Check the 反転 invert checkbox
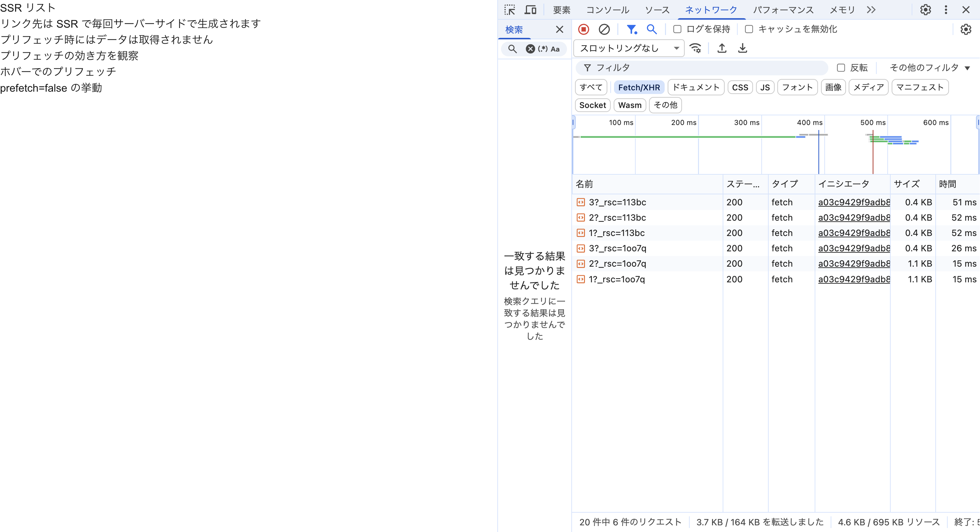980x532 pixels. click(x=841, y=68)
